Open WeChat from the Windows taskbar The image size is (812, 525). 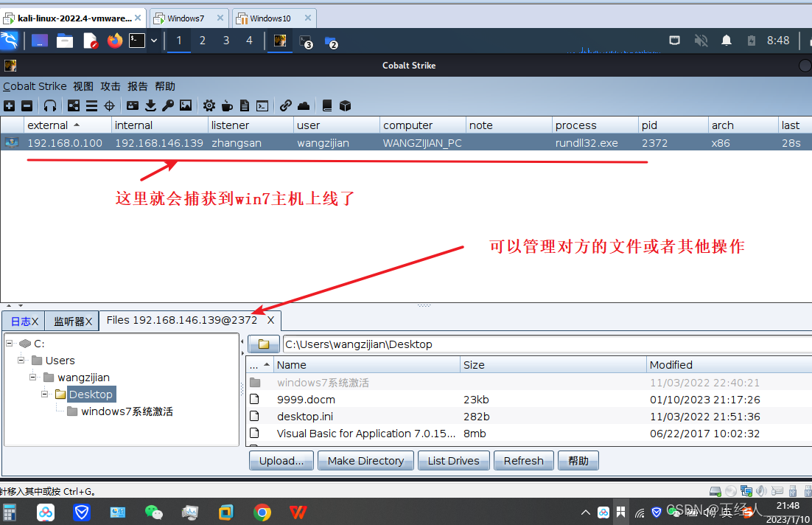(x=154, y=512)
